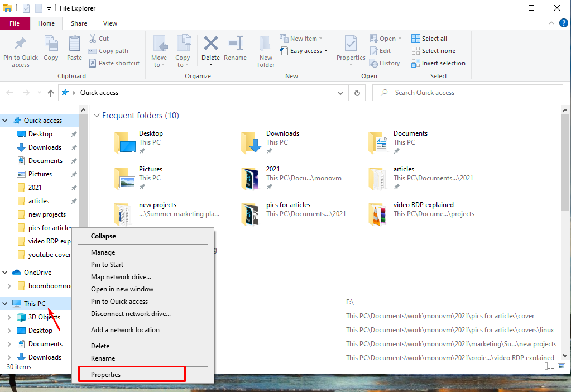
Task: Click the Search Quick access field
Action: pos(469,93)
